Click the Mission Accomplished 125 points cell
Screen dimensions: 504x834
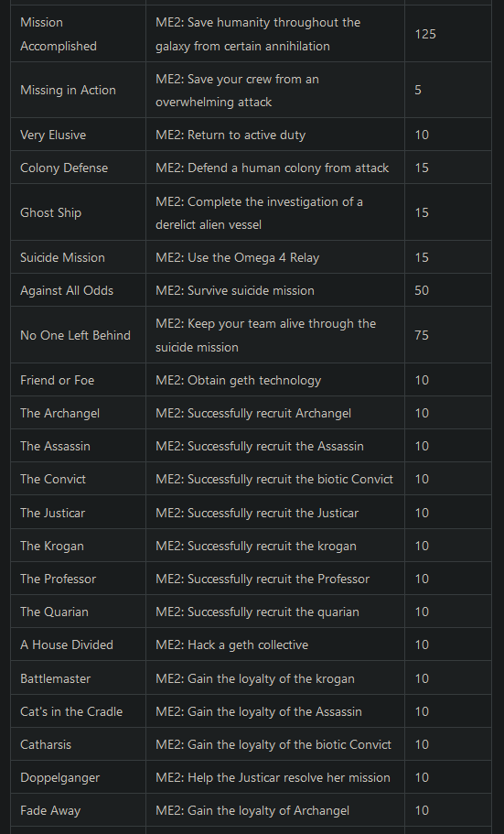pyautogui.click(x=447, y=34)
